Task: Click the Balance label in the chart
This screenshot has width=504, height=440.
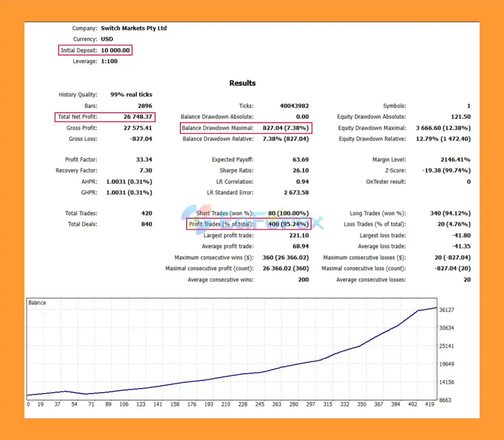Action: [37, 303]
